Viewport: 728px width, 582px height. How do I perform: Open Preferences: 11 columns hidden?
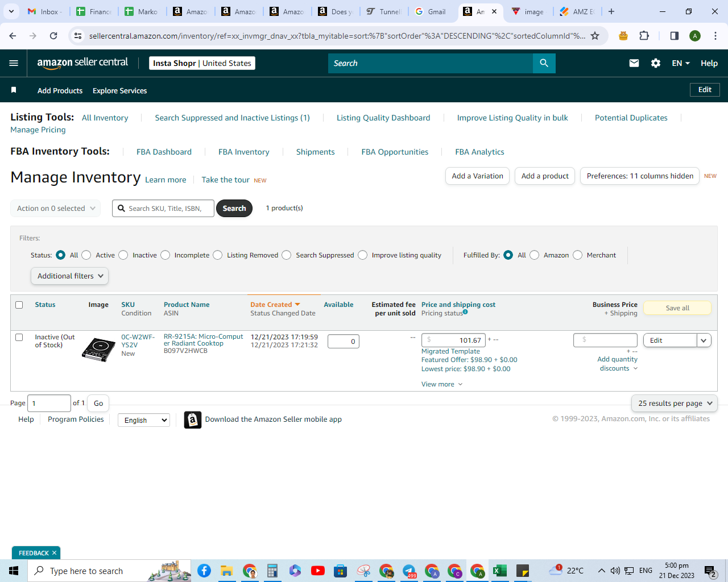tap(640, 176)
